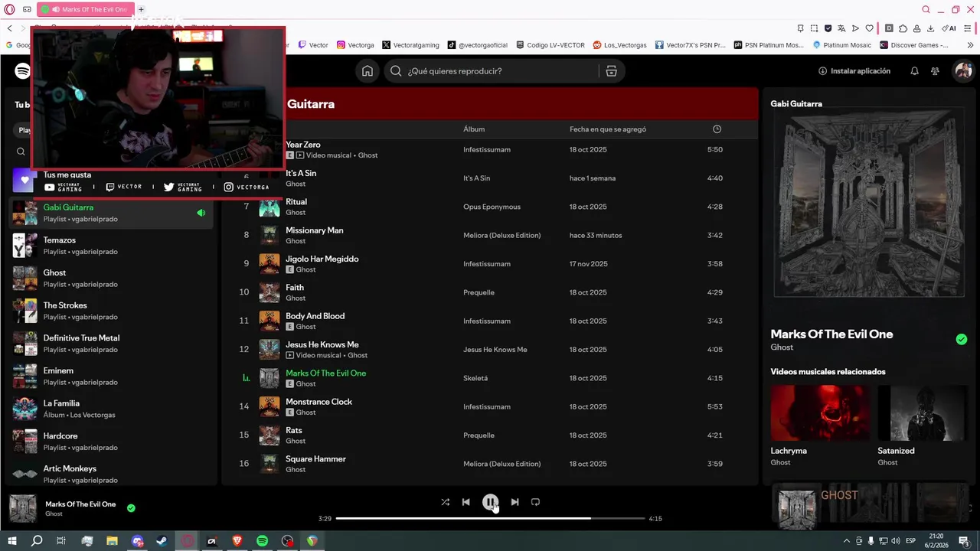980x551 pixels.
Task: Open the Artic Monkeys playlist
Action: pos(111,474)
